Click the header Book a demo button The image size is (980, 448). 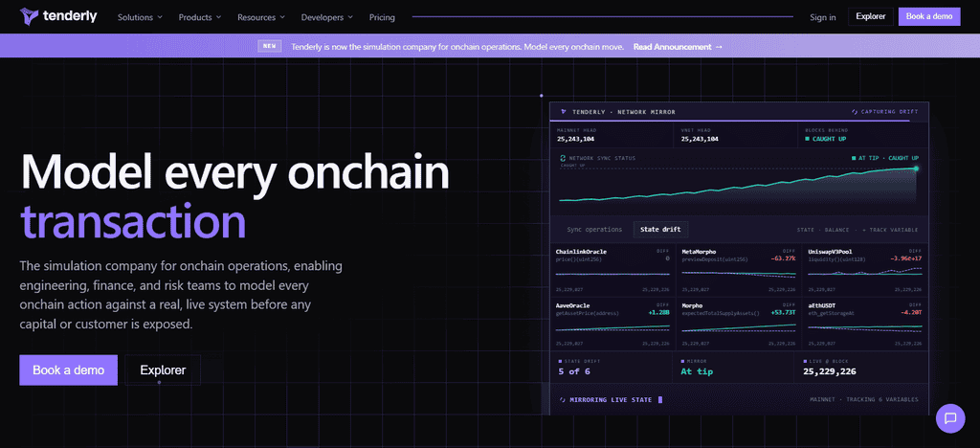tap(928, 17)
